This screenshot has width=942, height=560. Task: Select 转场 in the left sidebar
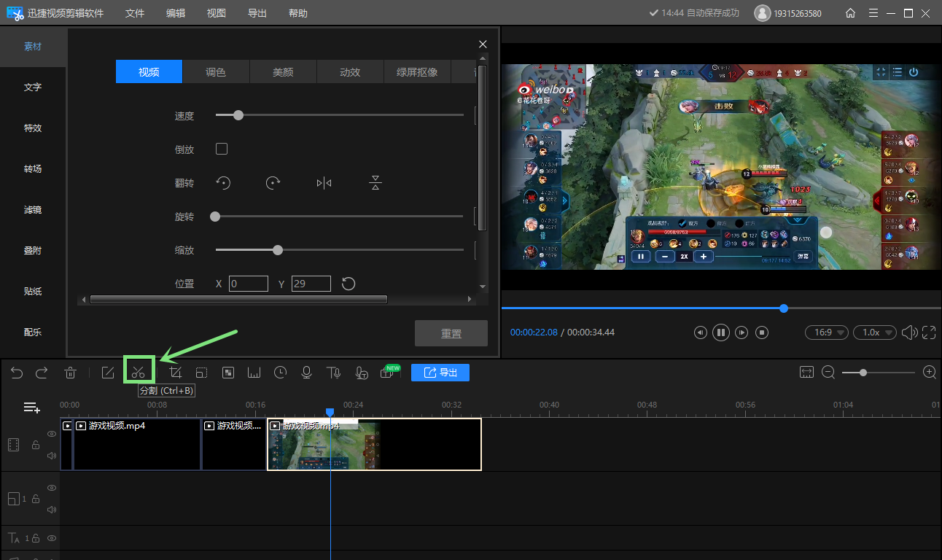pos(33,168)
